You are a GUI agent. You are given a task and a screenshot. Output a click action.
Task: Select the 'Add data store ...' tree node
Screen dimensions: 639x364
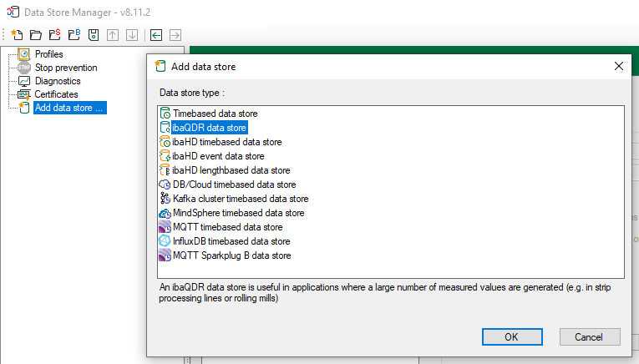tap(70, 108)
